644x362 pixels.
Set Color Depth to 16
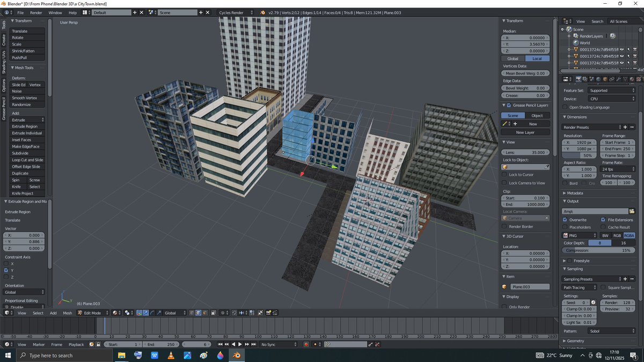624,243
